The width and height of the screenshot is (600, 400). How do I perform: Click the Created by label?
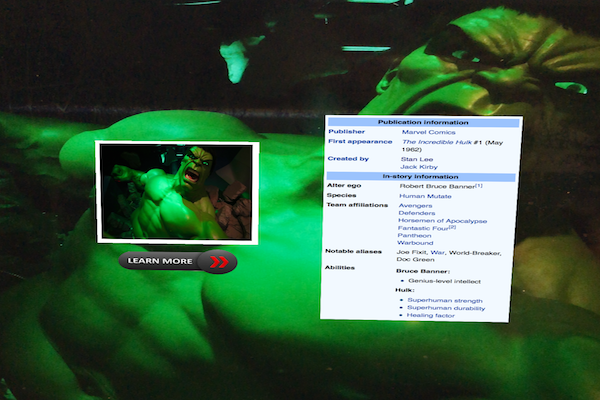pos(348,158)
